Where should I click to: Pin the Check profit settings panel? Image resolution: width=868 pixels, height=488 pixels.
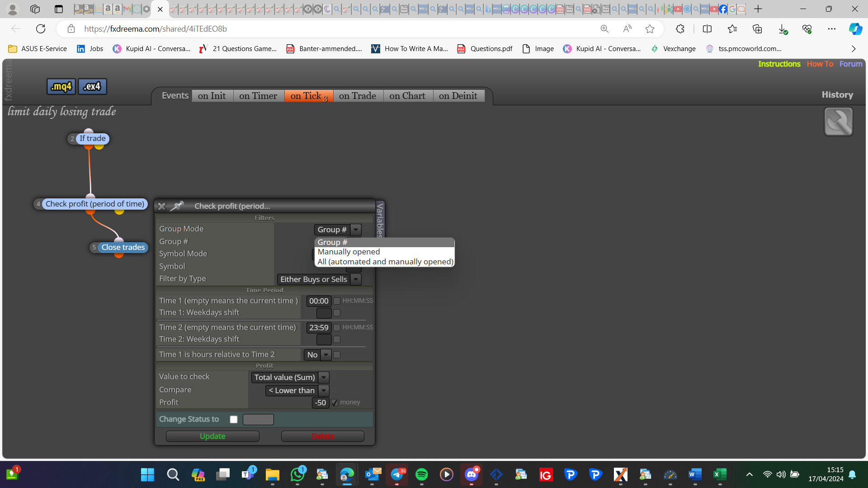tap(177, 206)
